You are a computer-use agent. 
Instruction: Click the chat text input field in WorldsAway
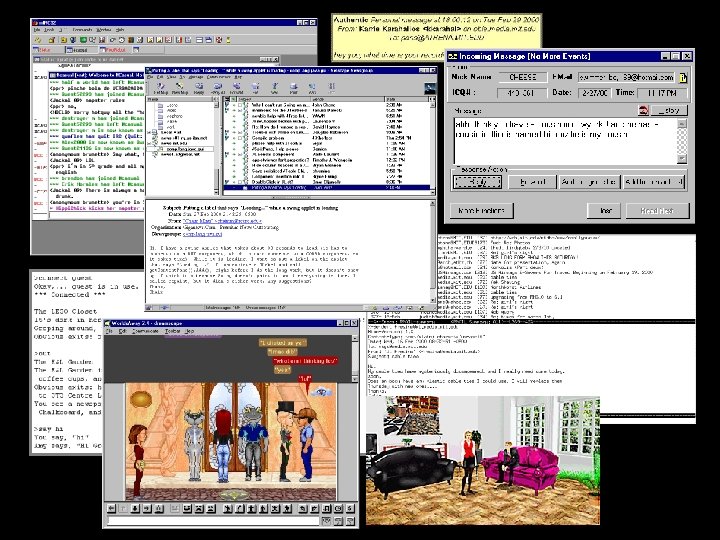tap(213, 521)
